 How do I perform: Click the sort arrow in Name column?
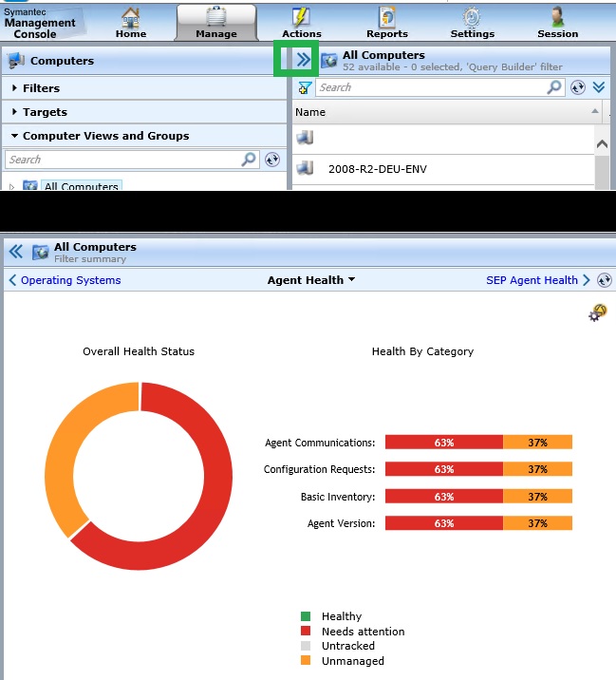coord(595,111)
